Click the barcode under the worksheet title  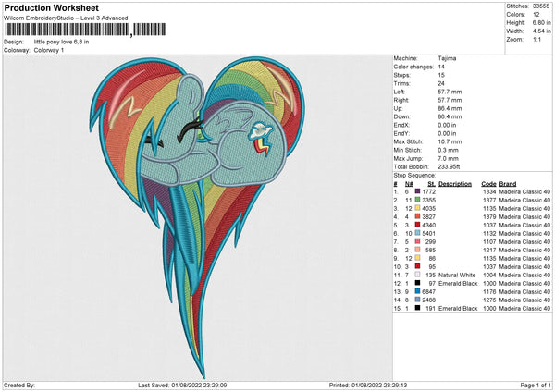pyautogui.click(x=67, y=31)
